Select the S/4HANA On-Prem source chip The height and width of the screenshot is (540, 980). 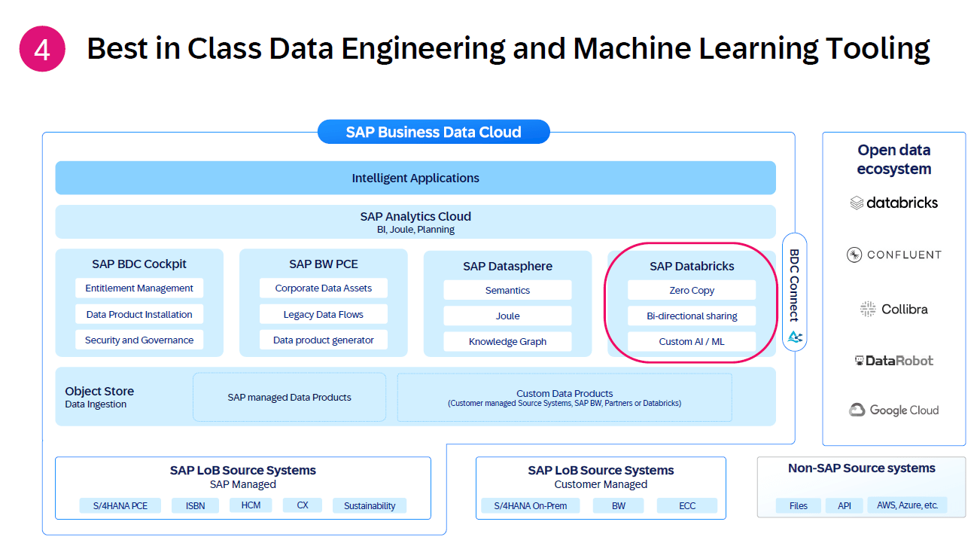[x=531, y=505]
